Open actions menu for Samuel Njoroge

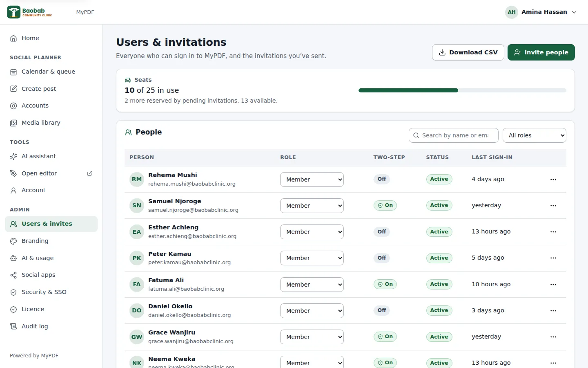click(x=553, y=206)
